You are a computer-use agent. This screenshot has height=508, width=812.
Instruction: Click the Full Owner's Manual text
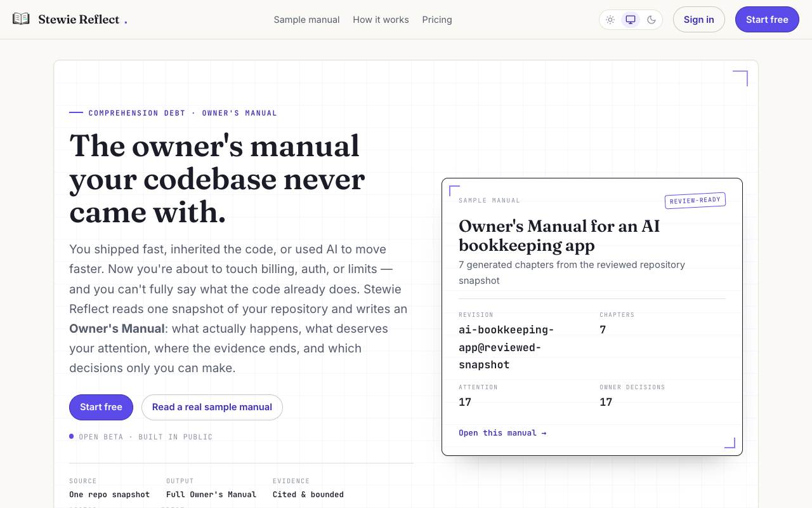tap(211, 494)
